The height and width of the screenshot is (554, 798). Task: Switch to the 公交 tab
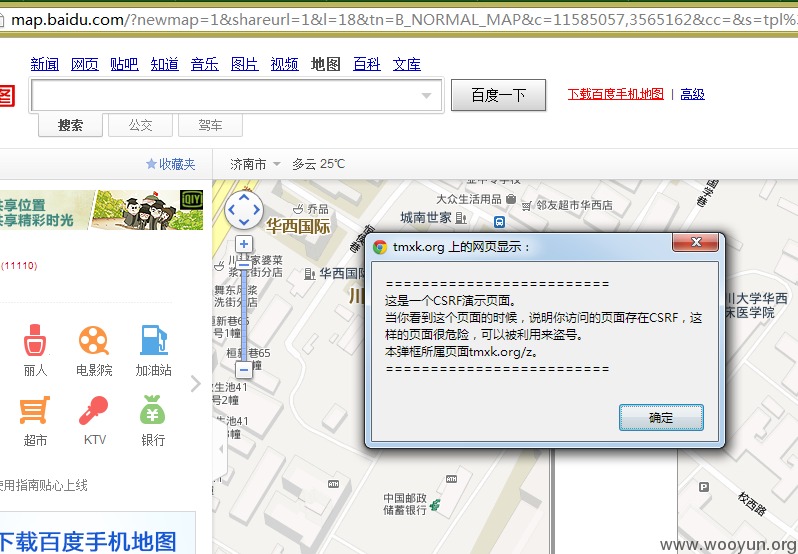click(140, 125)
